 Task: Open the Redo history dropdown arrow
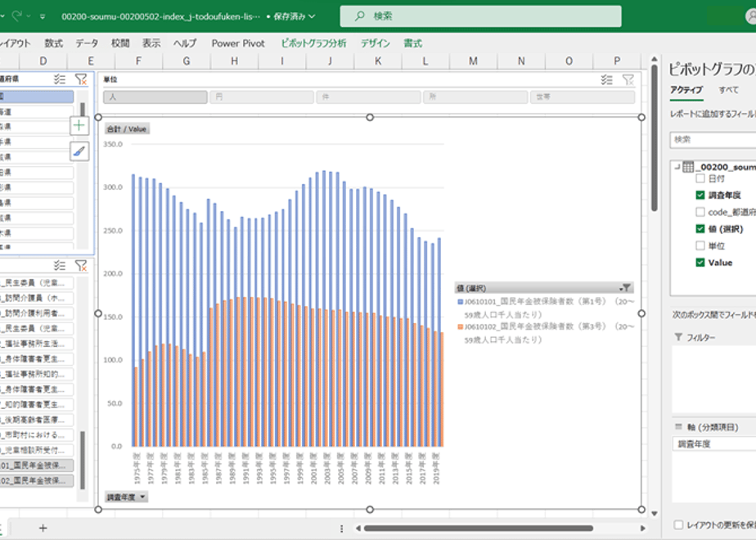coord(29,16)
